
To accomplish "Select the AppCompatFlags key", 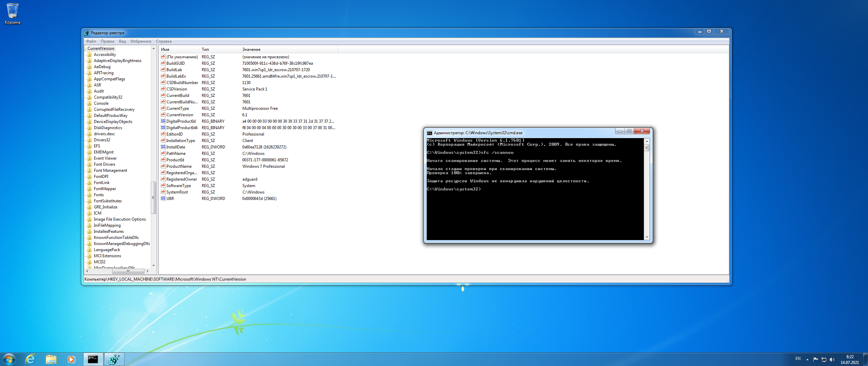I will click(109, 79).
